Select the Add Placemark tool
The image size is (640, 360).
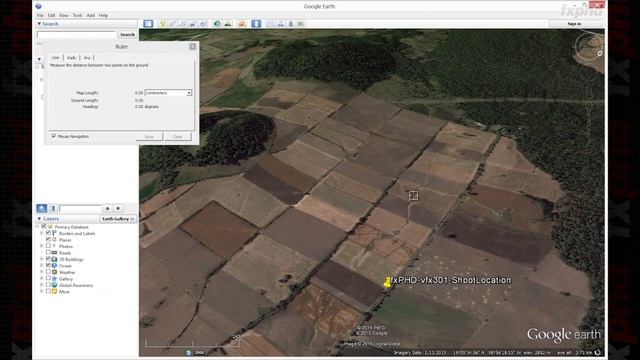(162, 24)
